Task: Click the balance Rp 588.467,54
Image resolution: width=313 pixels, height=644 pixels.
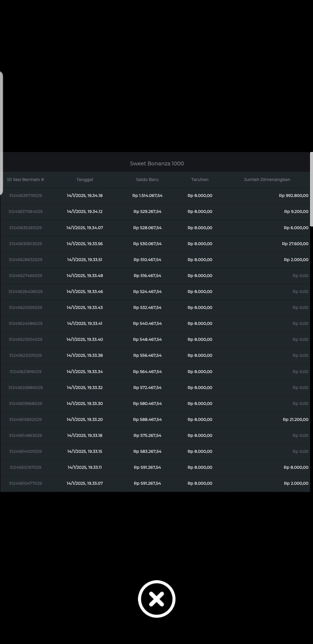Action: (147, 419)
